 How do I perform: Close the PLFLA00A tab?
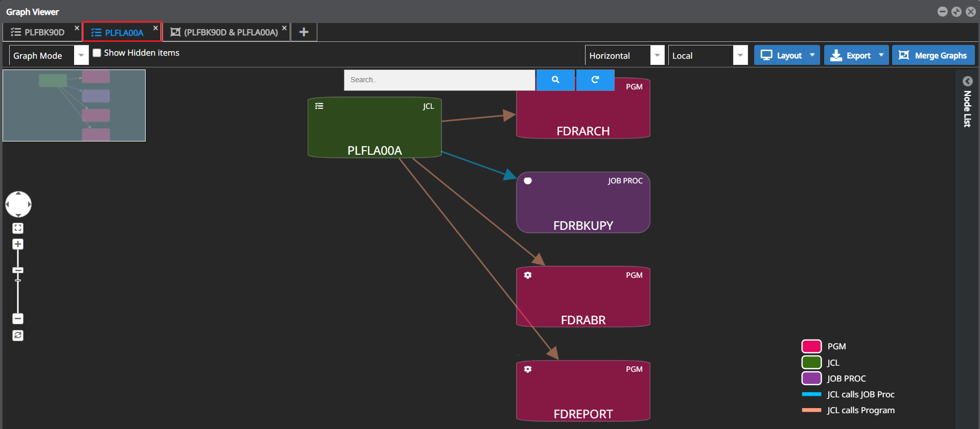click(x=155, y=28)
